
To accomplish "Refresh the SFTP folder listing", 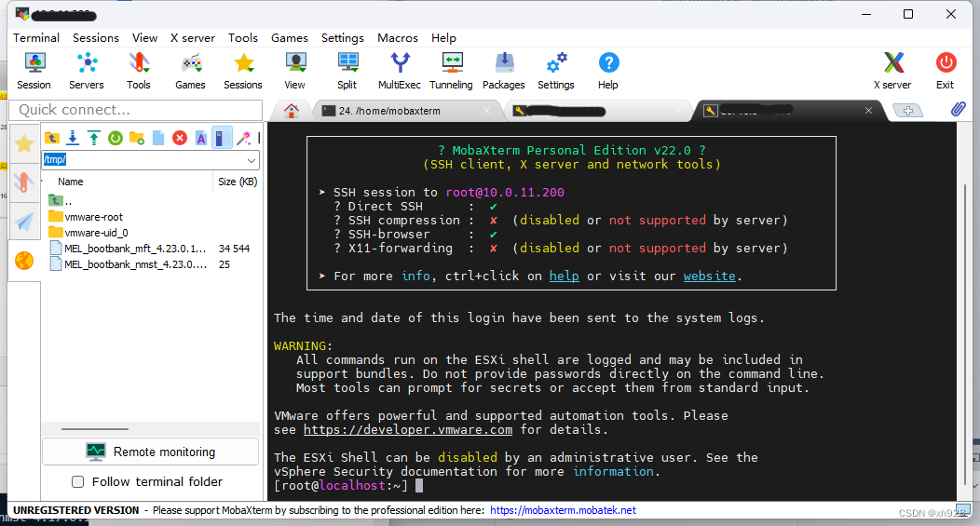I will point(115,138).
